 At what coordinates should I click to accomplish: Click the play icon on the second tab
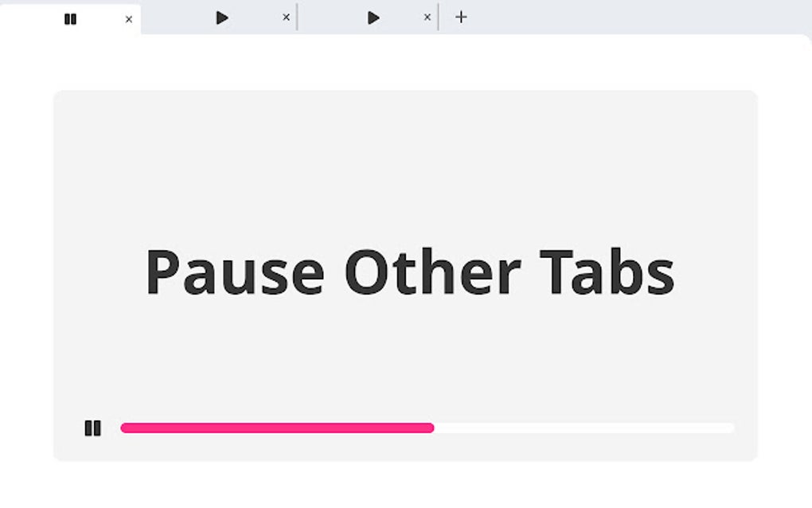(x=221, y=18)
